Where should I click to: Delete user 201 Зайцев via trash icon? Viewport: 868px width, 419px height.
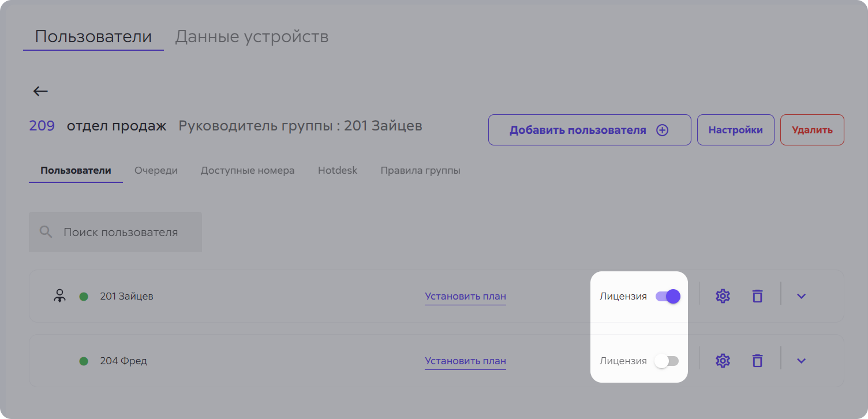(x=757, y=295)
